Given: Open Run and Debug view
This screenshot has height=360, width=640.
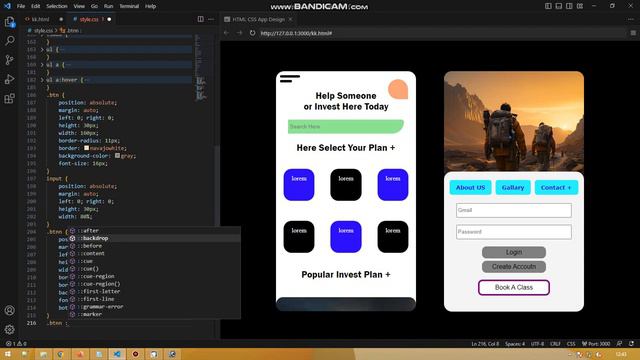Looking at the screenshot, I should tap(9, 79).
